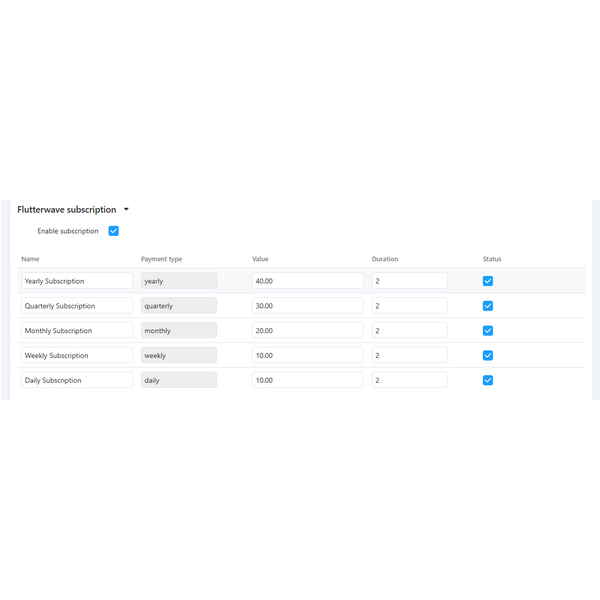Toggle the Enable subscription checkbox
This screenshot has width=600, height=600.
[x=113, y=231]
